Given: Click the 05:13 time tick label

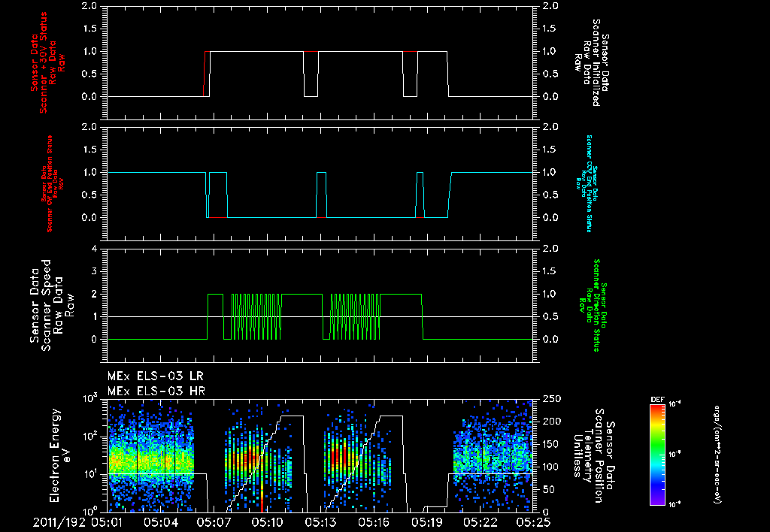Looking at the screenshot, I should pos(320,522).
